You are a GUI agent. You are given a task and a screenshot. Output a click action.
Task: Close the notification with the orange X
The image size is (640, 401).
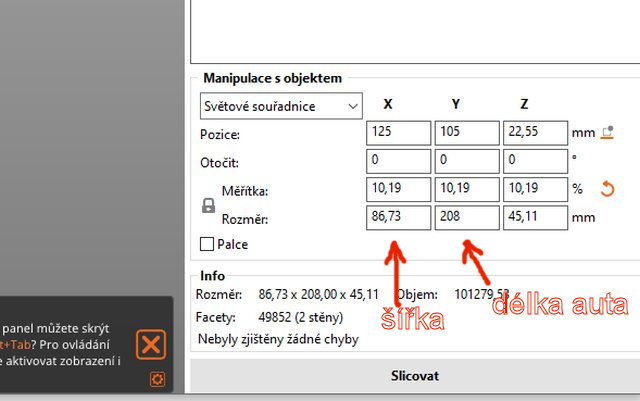(x=151, y=345)
